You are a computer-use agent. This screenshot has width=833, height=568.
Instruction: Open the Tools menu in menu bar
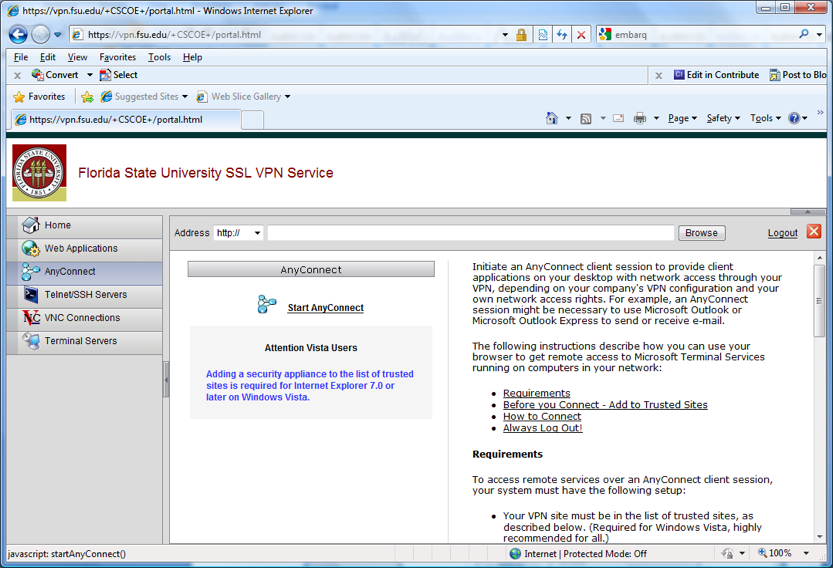(x=159, y=57)
